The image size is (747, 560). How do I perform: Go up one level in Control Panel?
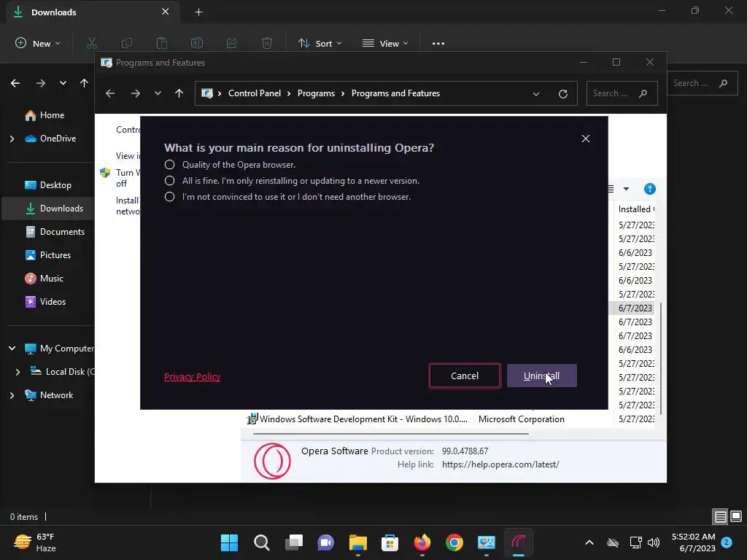coord(179,93)
